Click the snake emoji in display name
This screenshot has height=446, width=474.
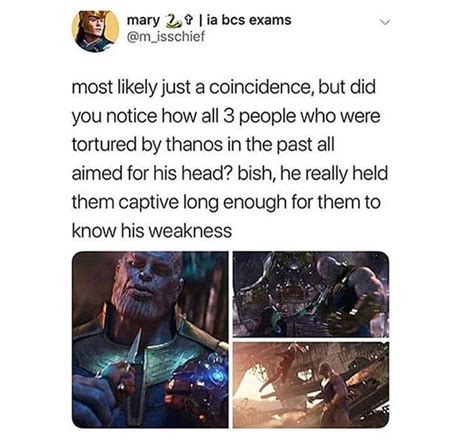click(x=171, y=20)
